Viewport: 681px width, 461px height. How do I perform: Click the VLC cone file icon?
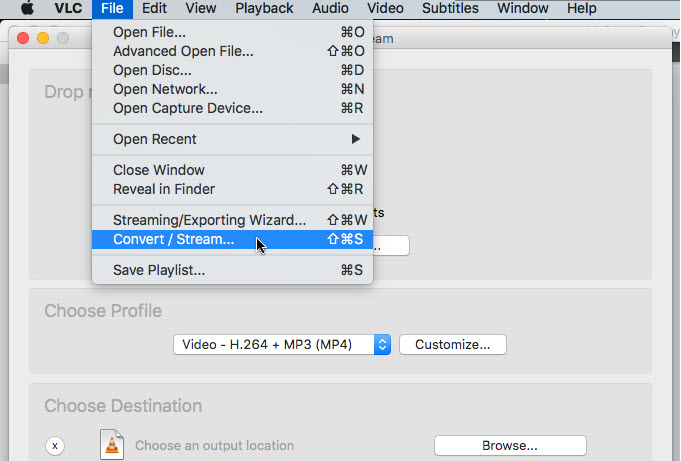click(x=111, y=444)
